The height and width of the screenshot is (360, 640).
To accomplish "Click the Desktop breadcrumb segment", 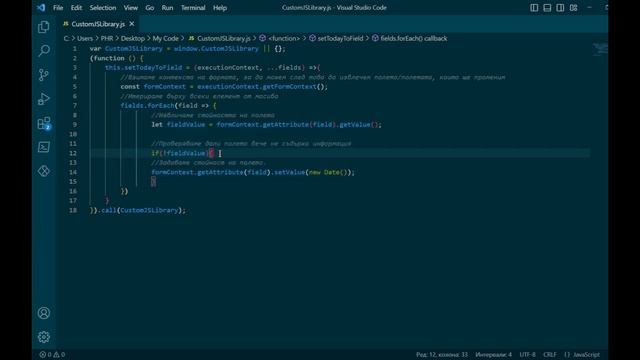I will 133,38.
